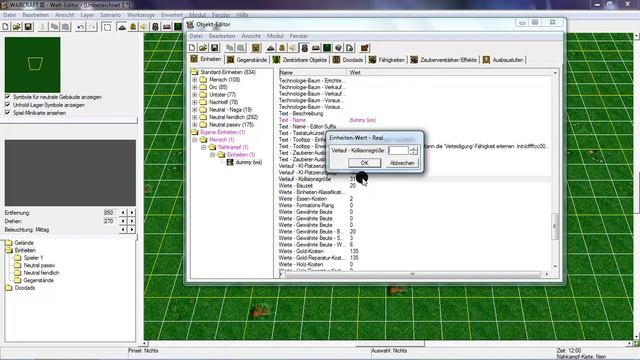Screen dimensions: 640x360
Task: Click Save icon in World Editor toolbar
Action: (28, 27)
